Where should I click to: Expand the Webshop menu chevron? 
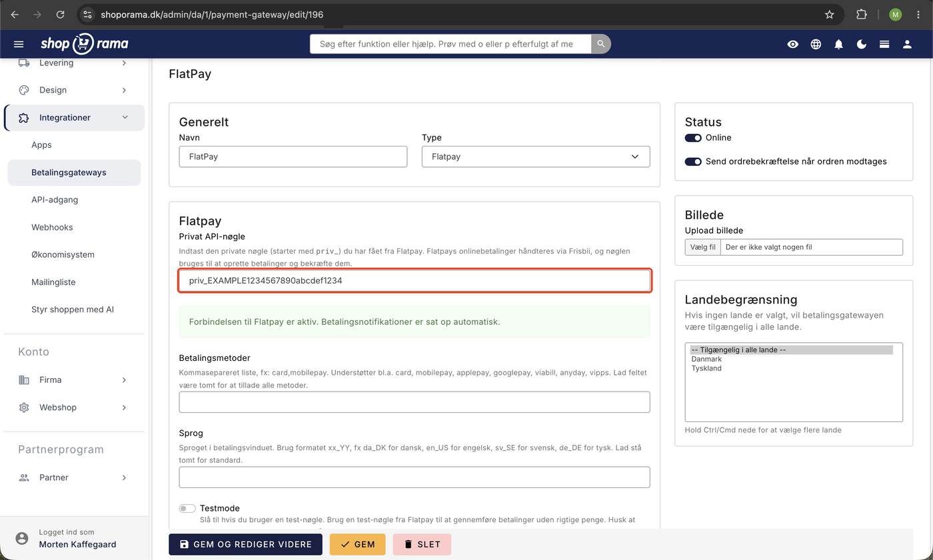(x=124, y=407)
